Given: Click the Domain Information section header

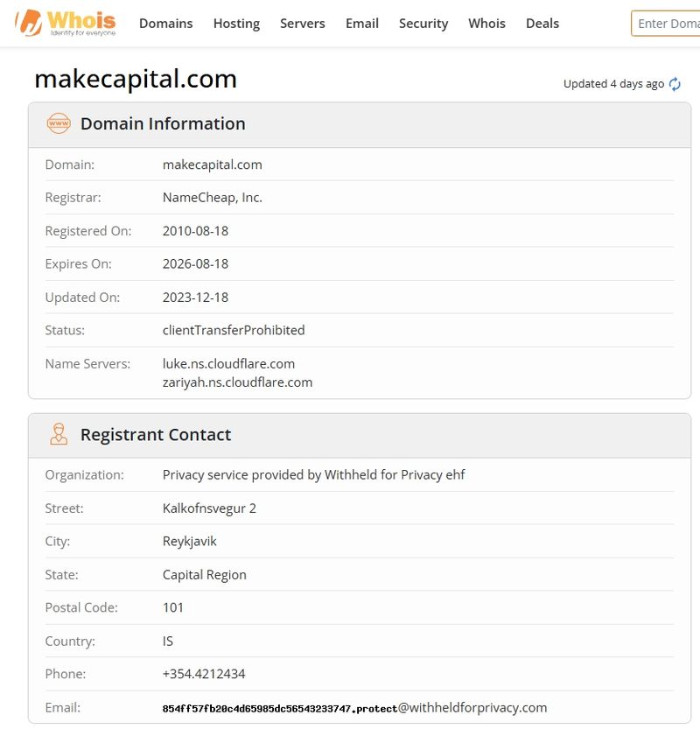Looking at the screenshot, I should tap(360, 124).
